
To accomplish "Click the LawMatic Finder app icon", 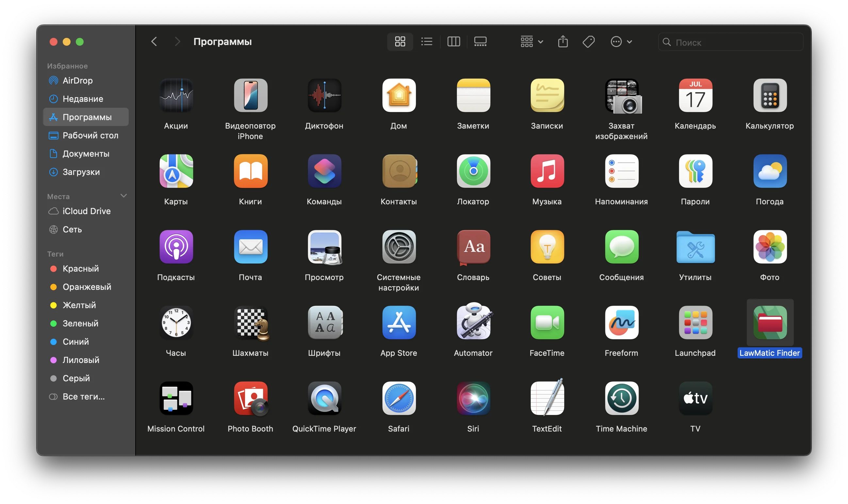I will [770, 323].
